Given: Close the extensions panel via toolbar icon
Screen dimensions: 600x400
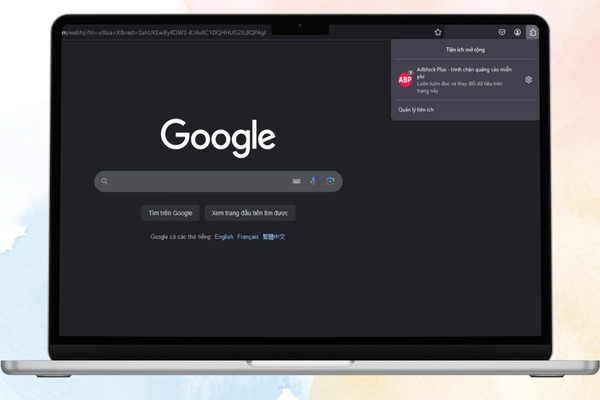Looking at the screenshot, I should pos(532,33).
